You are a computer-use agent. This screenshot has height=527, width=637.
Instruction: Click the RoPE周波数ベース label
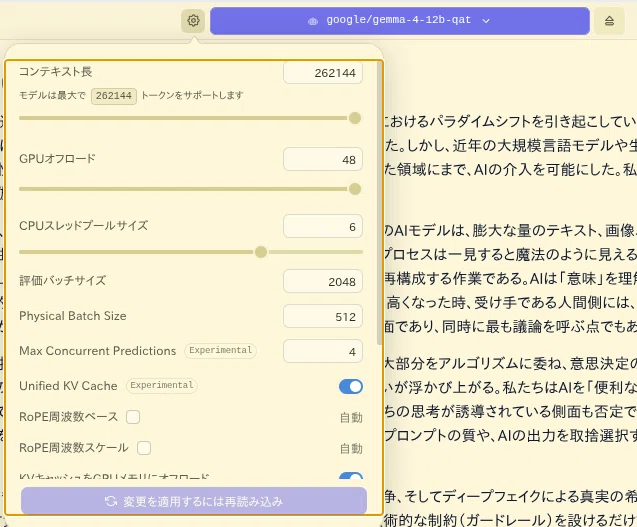(x=69, y=417)
